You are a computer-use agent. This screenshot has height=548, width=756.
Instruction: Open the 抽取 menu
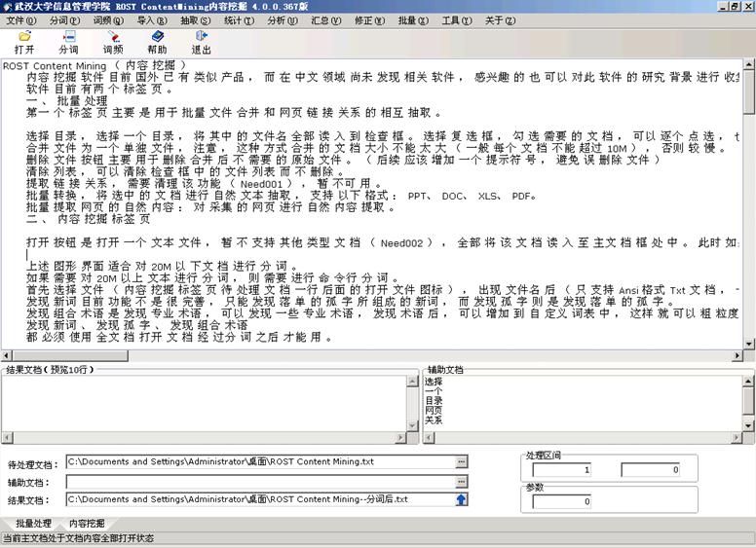click(x=195, y=20)
